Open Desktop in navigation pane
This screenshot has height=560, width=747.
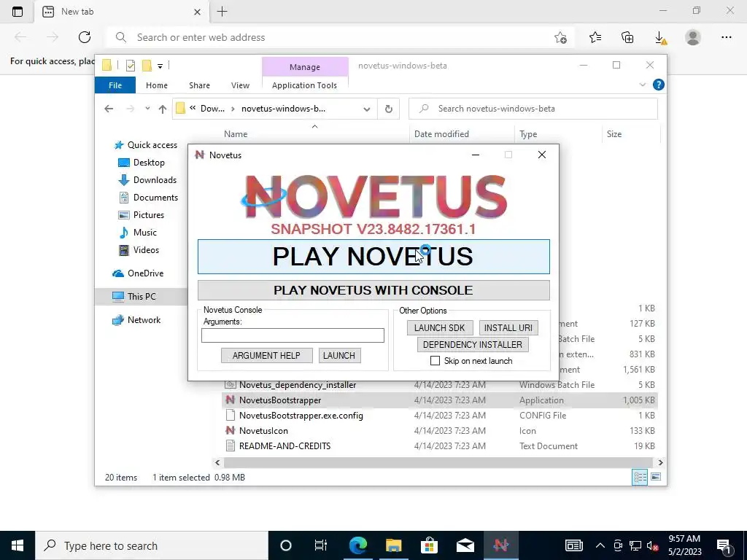click(142, 163)
